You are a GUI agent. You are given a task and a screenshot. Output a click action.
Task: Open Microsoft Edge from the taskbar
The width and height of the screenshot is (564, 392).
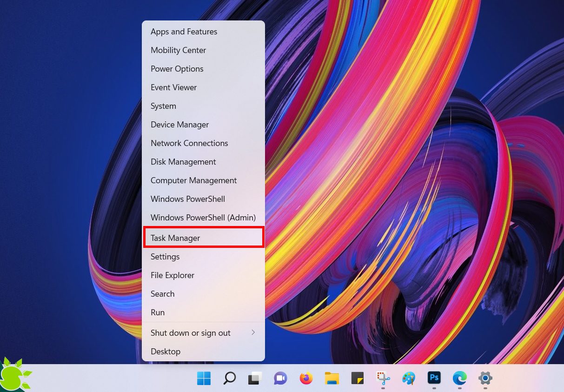459,379
